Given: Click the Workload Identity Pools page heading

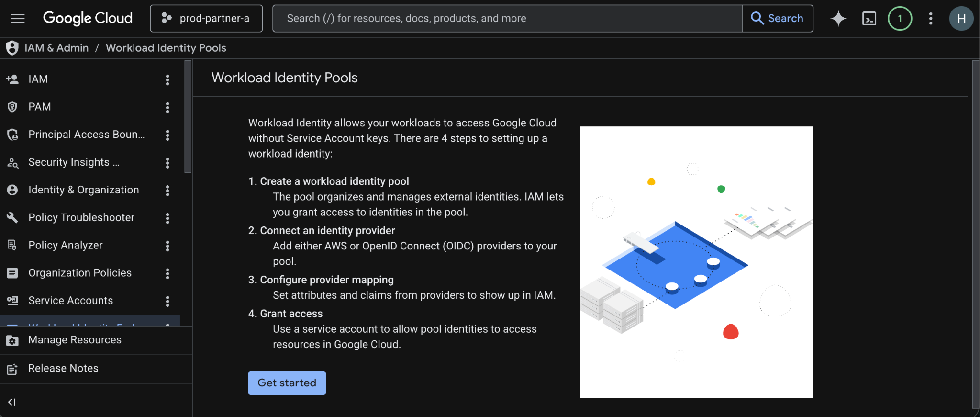Looking at the screenshot, I should [285, 78].
